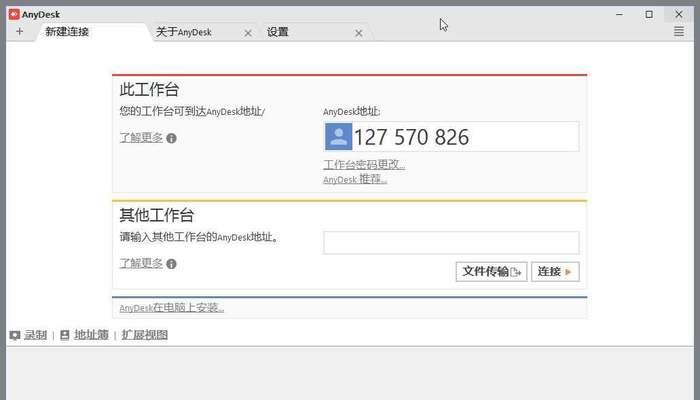Image resolution: width=700 pixels, height=400 pixels.
Task: Open AnyDesk在电脑上安装 link
Action: click(172, 308)
